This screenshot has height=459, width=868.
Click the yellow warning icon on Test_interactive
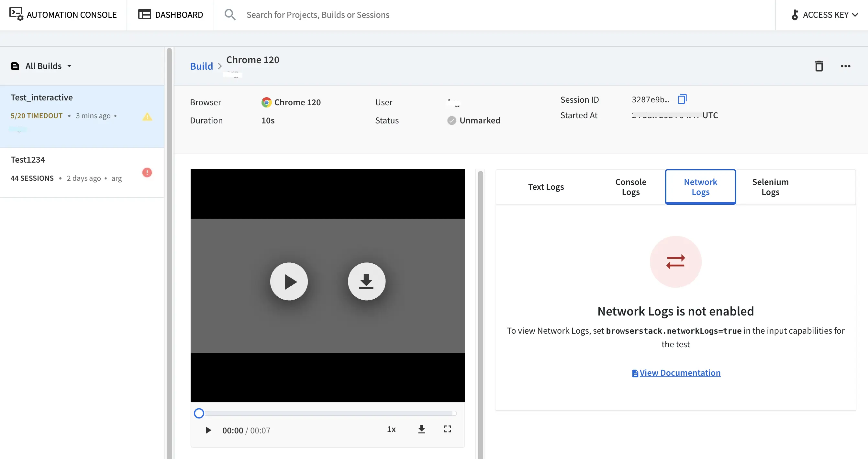147,117
